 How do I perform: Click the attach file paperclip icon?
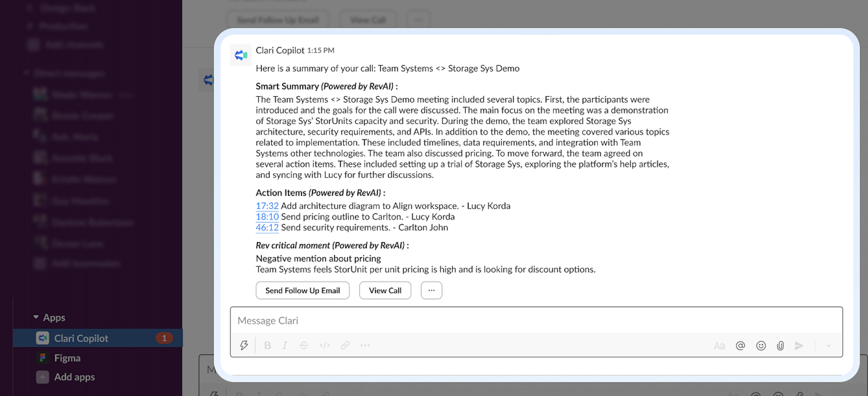click(781, 345)
